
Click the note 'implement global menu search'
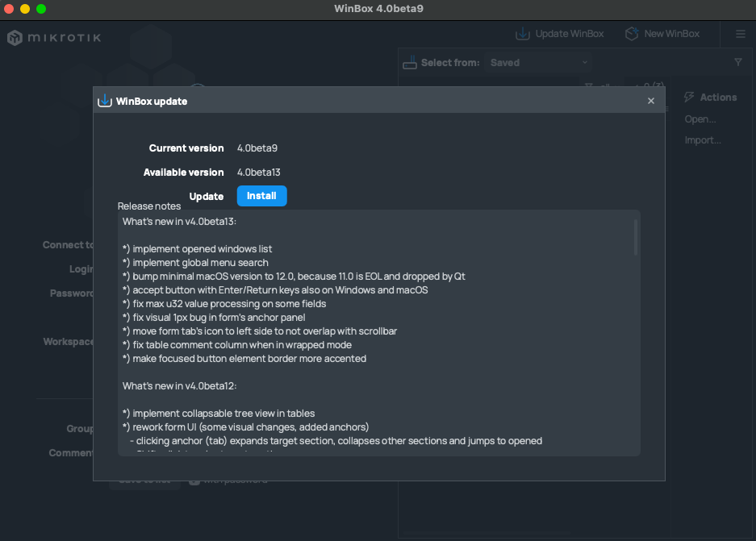[x=195, y=263]
